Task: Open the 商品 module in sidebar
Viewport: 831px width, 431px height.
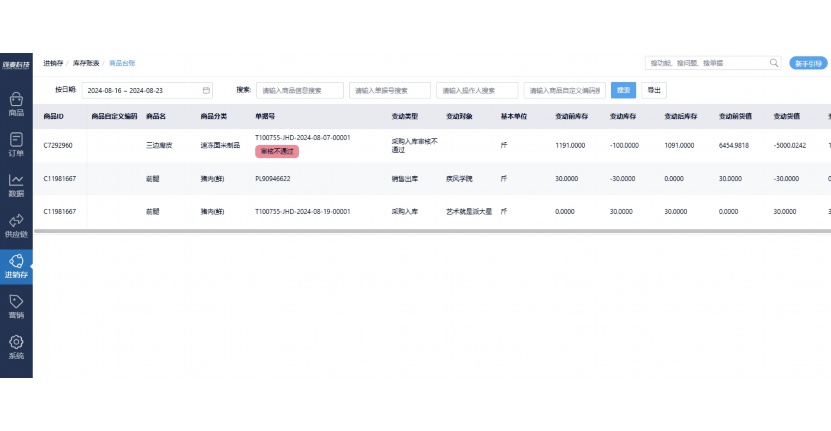Action: pos(16,104)
